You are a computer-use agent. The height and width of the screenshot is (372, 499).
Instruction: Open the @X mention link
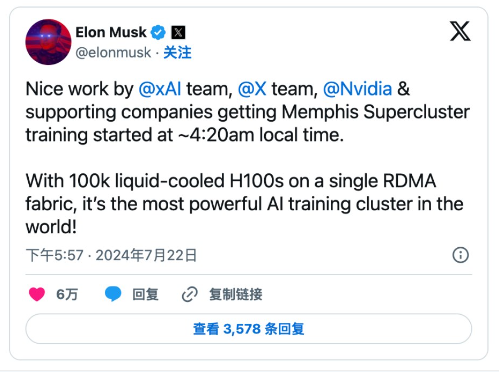252,89
